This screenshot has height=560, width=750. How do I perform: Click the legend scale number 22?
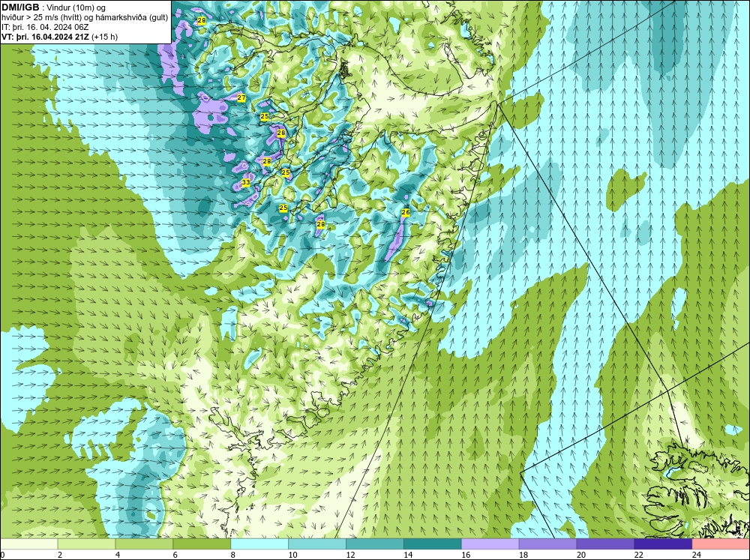(x=639, y=555)
